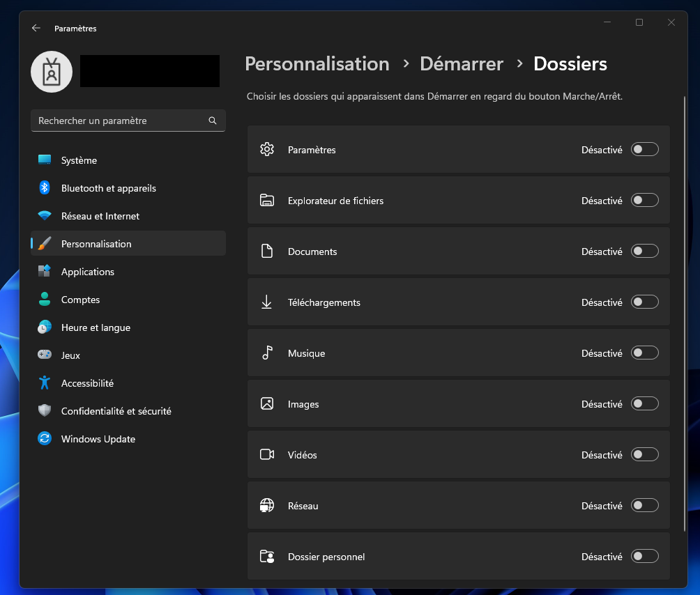
Task: Click the Téléchargements download arrow icon
Action: [x=266, y=302]
